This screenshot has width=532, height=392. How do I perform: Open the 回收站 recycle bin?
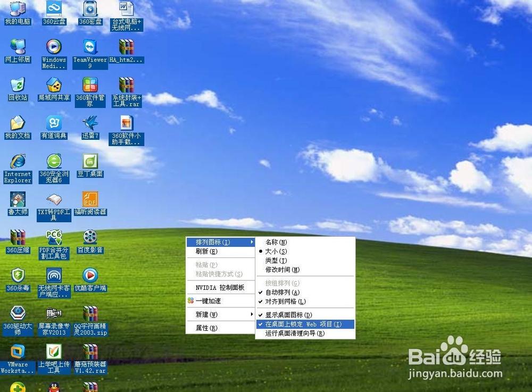18,88
